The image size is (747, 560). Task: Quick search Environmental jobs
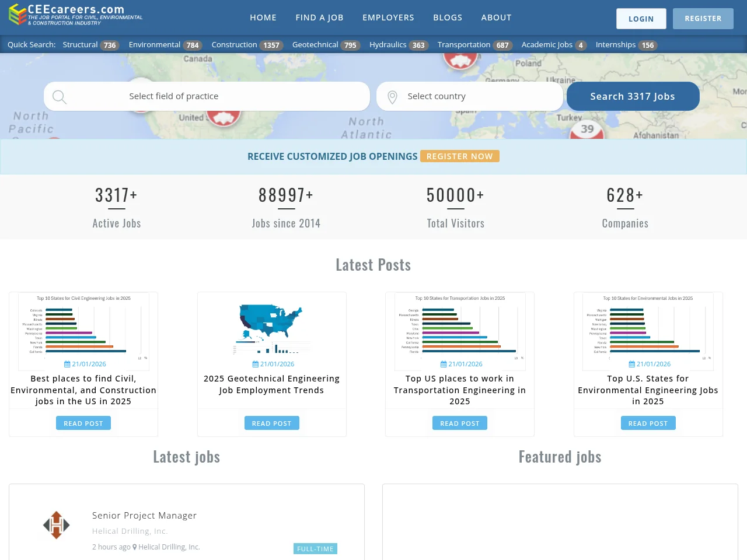(x=165, y=45)
